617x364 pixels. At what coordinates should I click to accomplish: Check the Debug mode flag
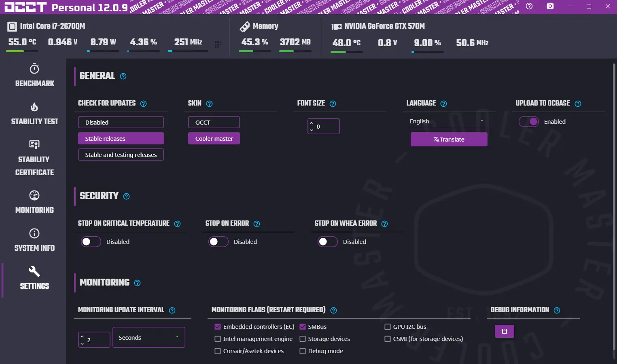click(303, 351)
